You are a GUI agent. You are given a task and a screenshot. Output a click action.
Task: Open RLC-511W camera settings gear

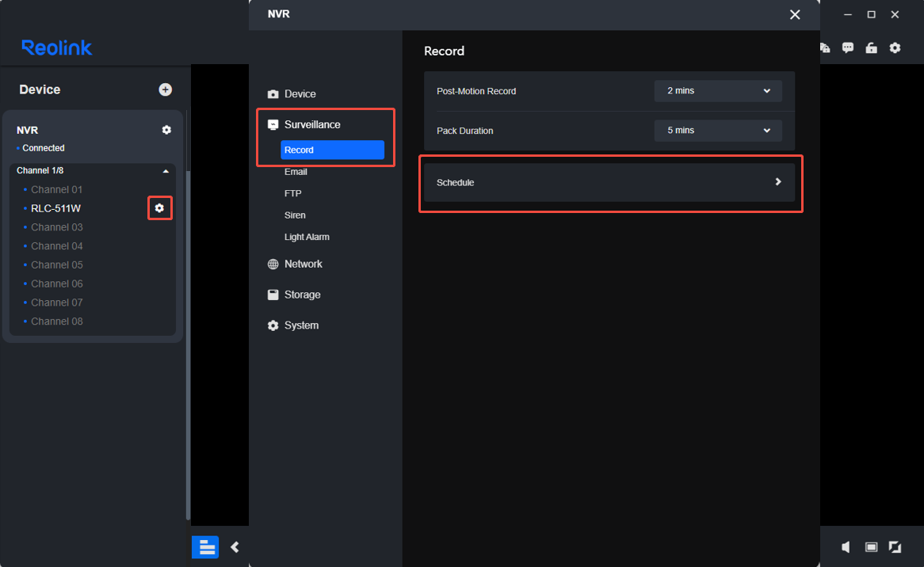pyautogui.click(x=159, y=207)
